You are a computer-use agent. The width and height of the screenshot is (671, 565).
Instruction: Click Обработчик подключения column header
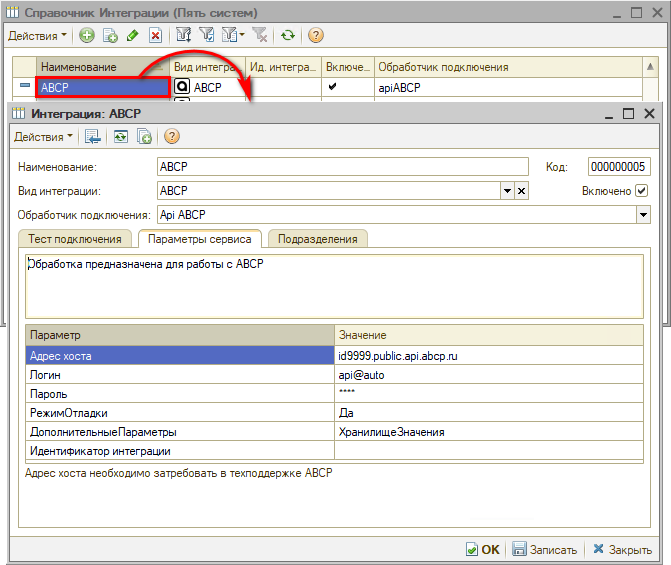coord(508,67)
